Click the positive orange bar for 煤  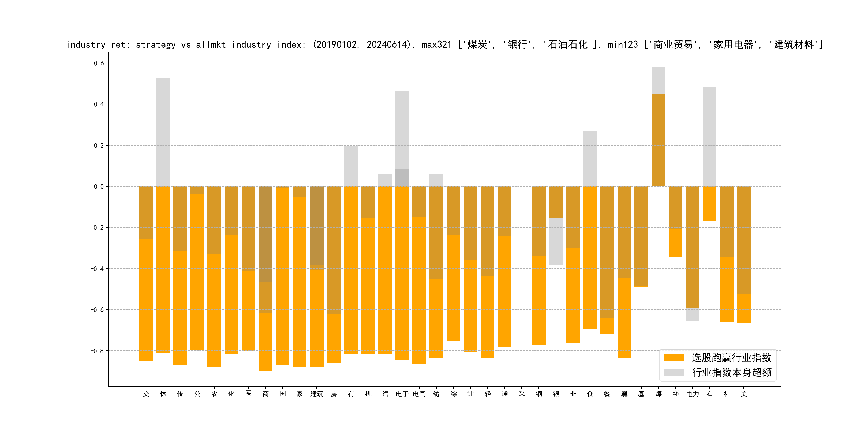click(658, 140)
